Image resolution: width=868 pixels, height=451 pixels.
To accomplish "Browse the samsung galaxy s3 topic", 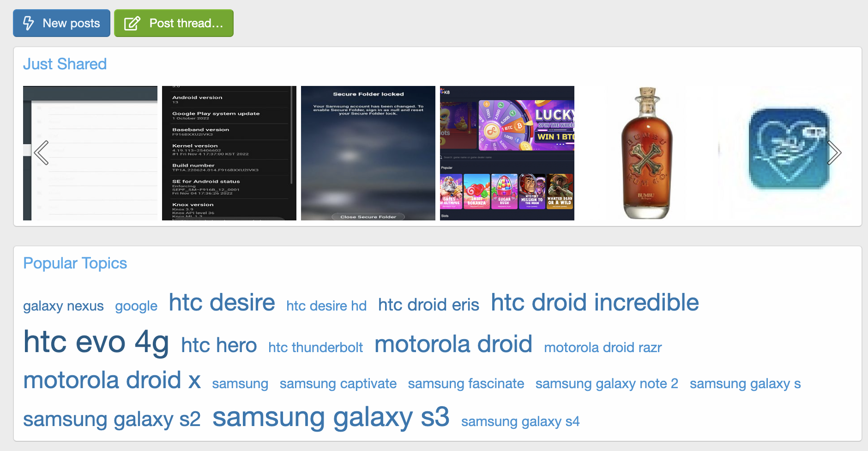I will pos(331,417).
